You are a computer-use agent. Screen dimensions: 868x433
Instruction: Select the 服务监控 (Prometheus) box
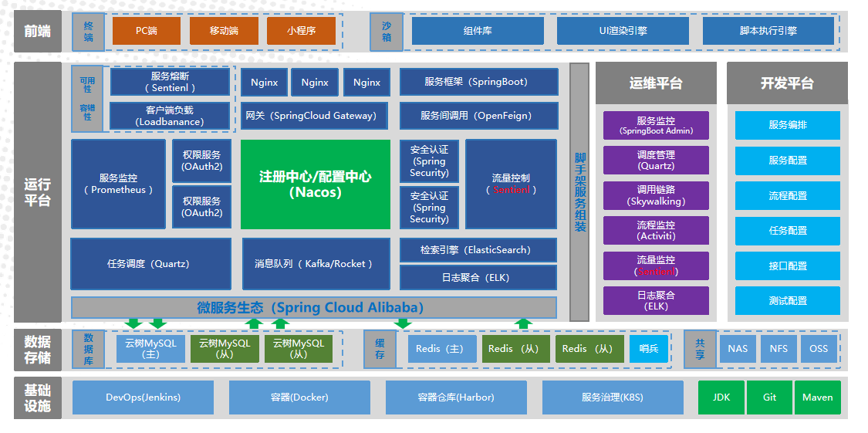click(x=119, y=184)
